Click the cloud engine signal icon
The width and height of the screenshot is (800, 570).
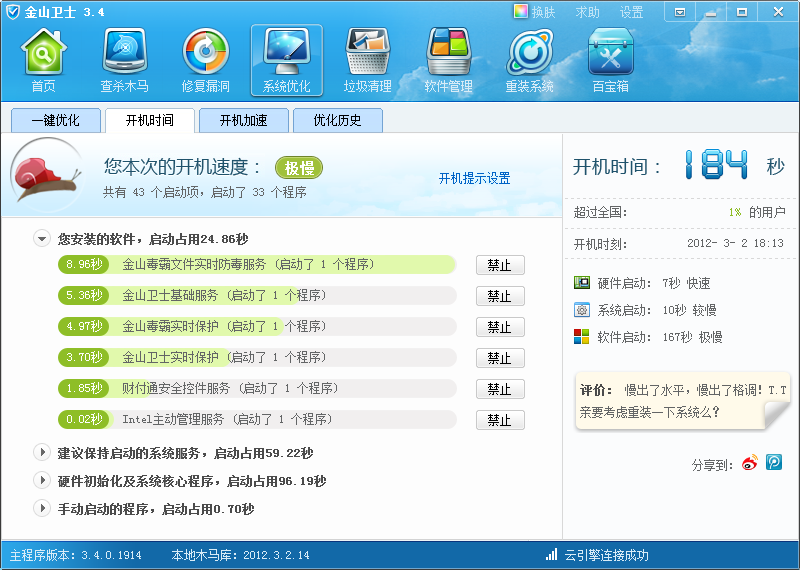pyautogui.click(x=551, y=555)
